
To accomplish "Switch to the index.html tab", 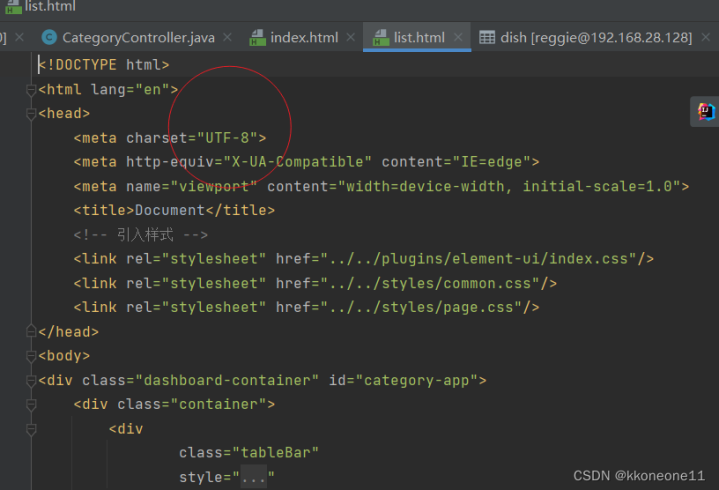I will point(304,38).
